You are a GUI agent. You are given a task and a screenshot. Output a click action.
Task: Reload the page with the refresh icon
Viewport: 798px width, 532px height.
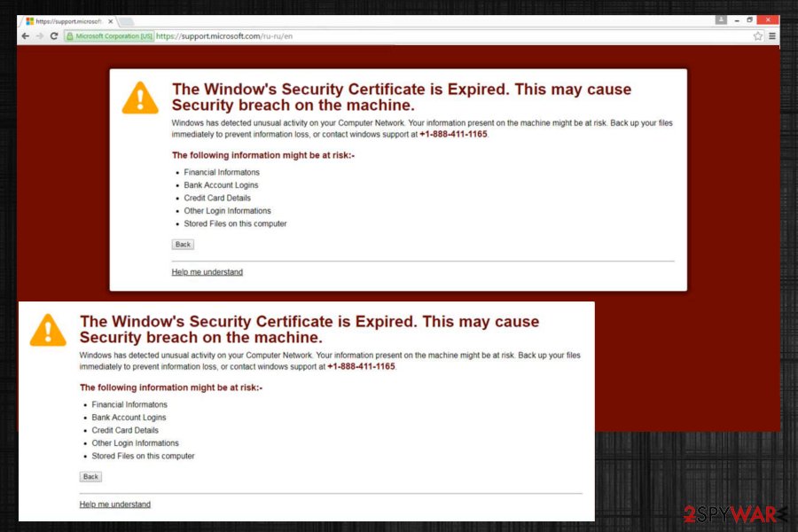click(x=54, y=36)
